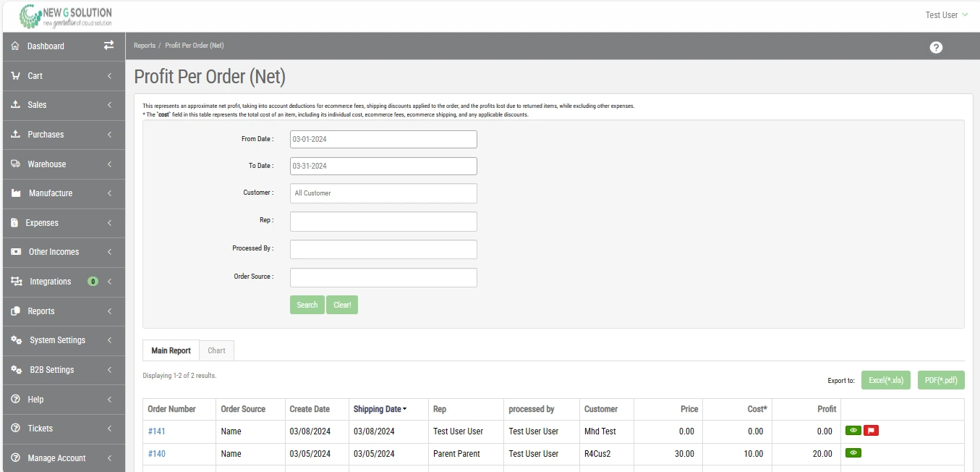Screen dimensions: 980x472
Task: Click the Search button
Action: click(x=307, y=305)
